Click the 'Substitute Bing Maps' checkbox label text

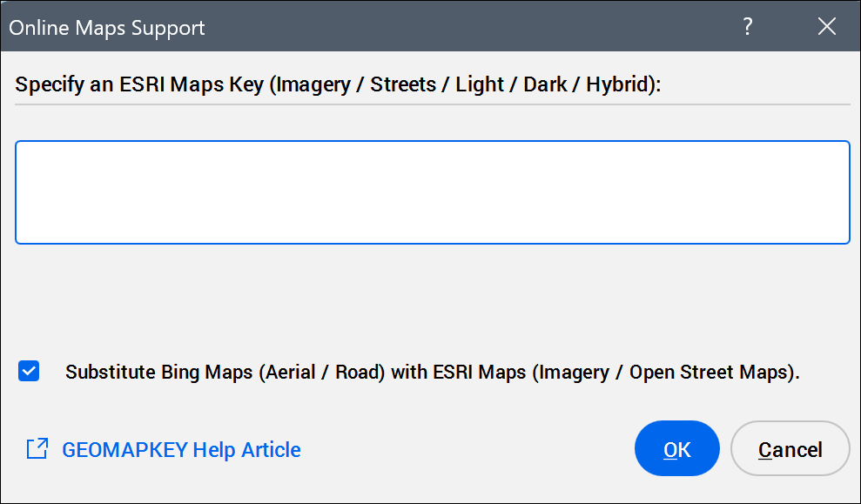coord(432,373)
